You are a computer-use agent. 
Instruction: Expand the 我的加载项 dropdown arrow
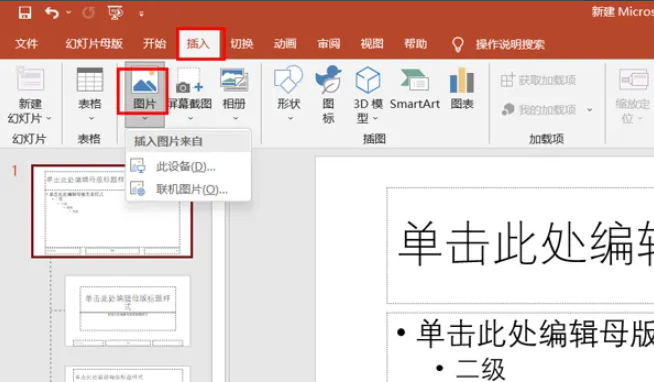589,110
